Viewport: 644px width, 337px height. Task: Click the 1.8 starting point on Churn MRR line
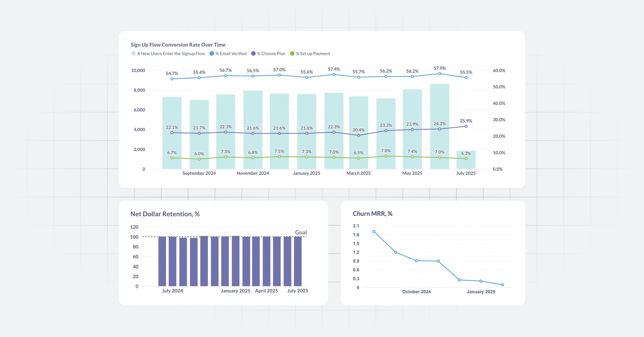pos(374,231)
